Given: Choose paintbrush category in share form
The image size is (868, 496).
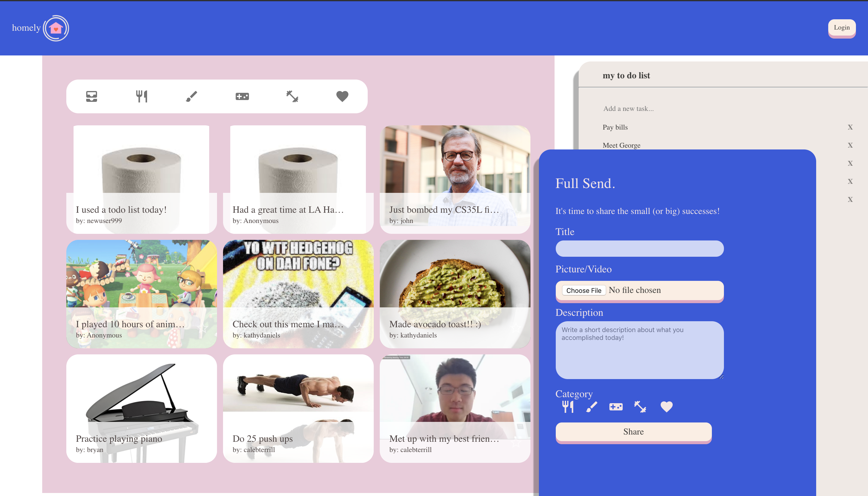Looking at the screenshot, I should pyautogui.click(x=592, y=407).
